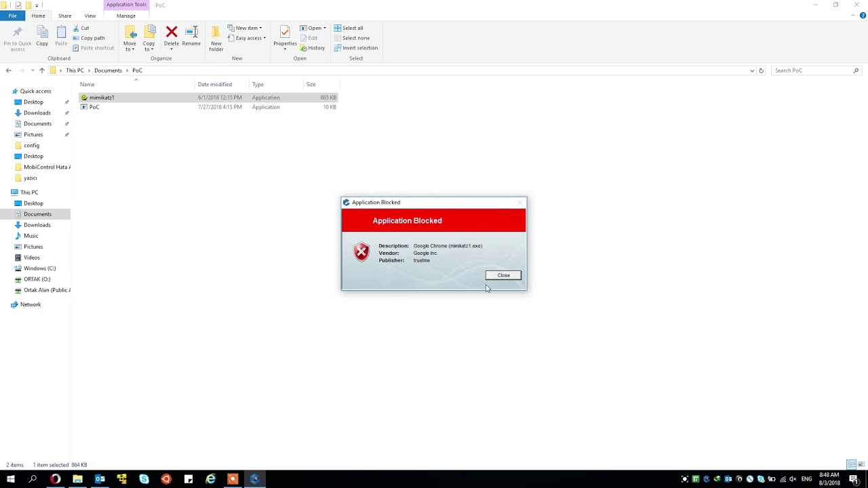
Task: Select the config folder in navigation pane
Action: [31, 146]
